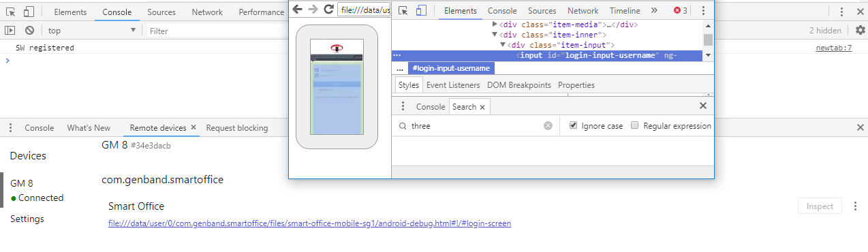Viewport: 868px width, 252px height.
Task: Click the breadcrumb ellipsis before #login-input-username
Action: coord(400,68)
